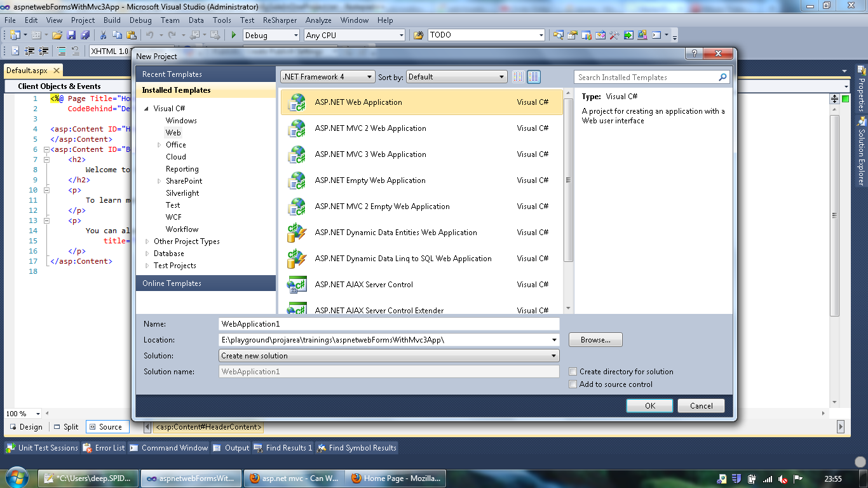Select ASP.NET Empty Web Application template
868x488 pixels.
pyautogui.click(x=421, y=180)
